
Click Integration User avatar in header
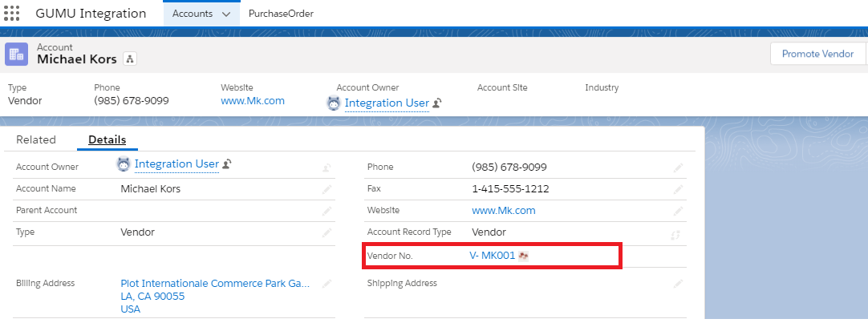pyautogui.click(x=334, y=103)
